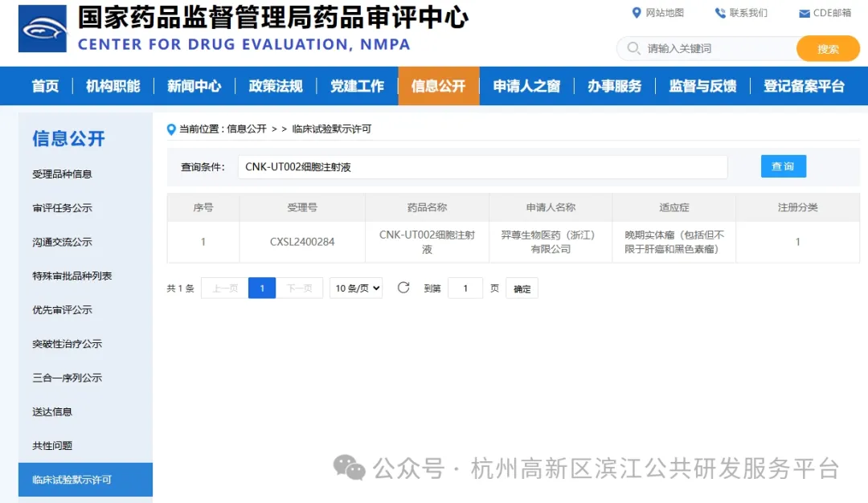This screenshot has height=503, width=868.
Task: Select 突破性治疗公示 in the sidebar
Action: [x=68, y=344]
